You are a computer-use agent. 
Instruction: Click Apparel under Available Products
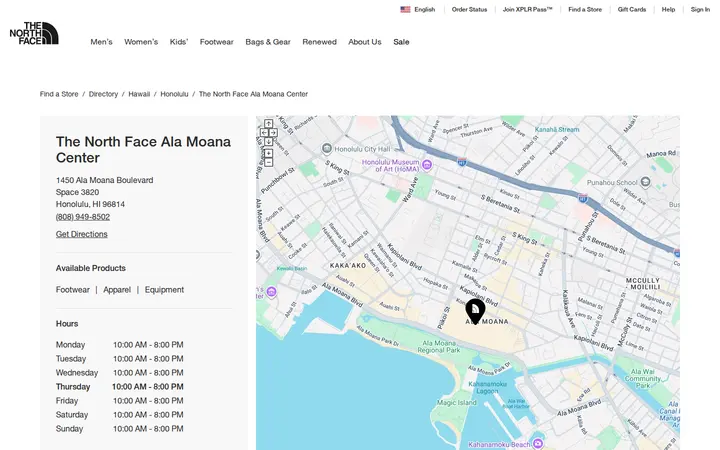click(117, 290)
